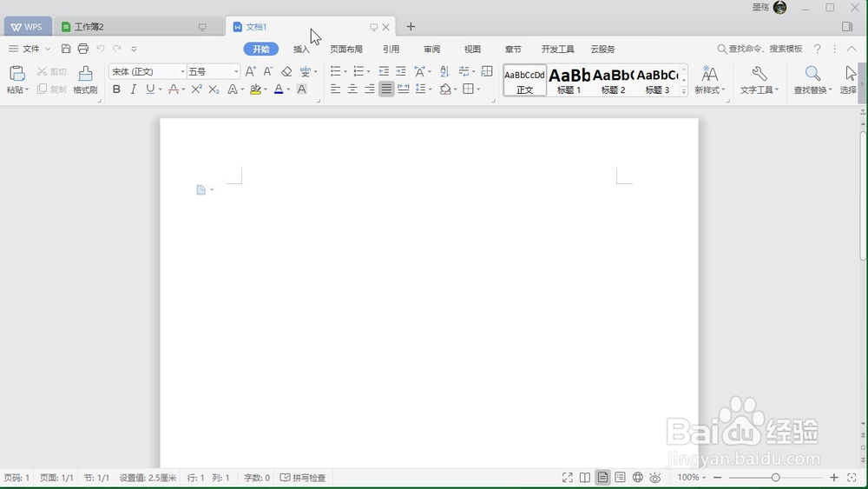Viewport: 868px width, 489px height.
Task: Expand numbered list dropdown arrow
Action: coord(369,72)
